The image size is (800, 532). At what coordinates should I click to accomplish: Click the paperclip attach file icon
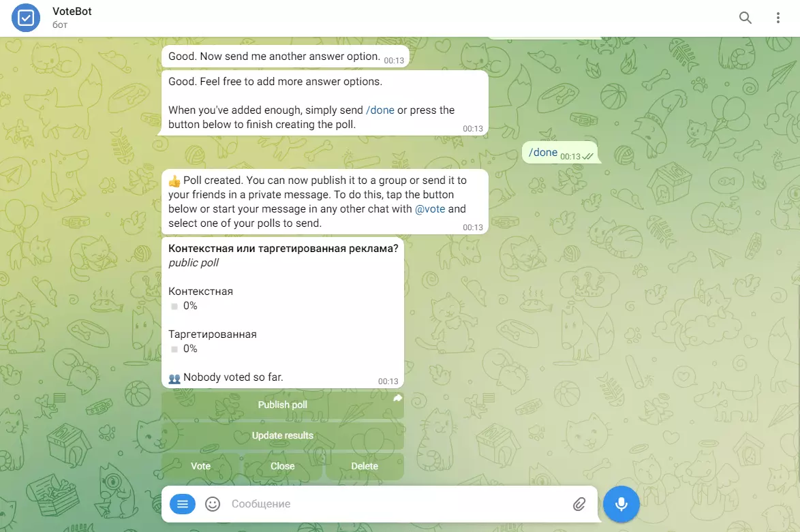[x=579, y=504]
